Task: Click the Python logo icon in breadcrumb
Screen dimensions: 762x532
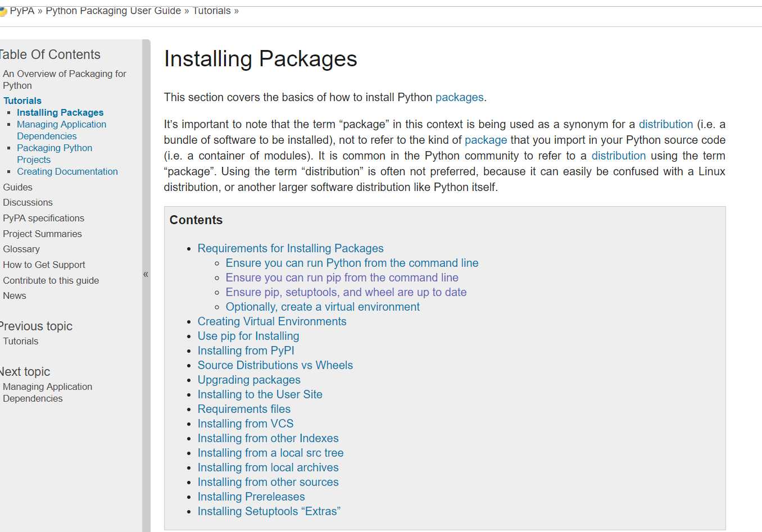Action: (3, 11)
